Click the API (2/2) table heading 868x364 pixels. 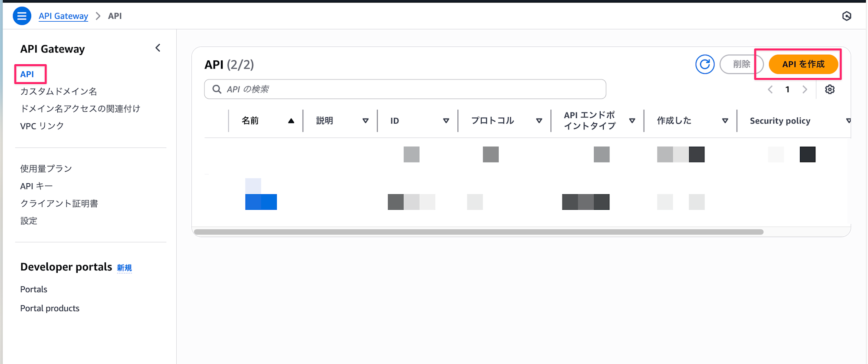(229, 65)
